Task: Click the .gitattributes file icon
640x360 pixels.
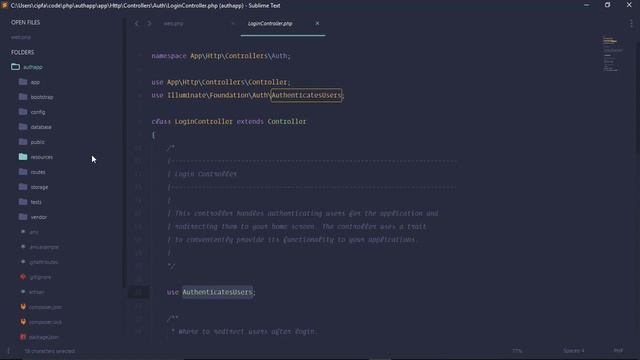Action: [23, 262]
